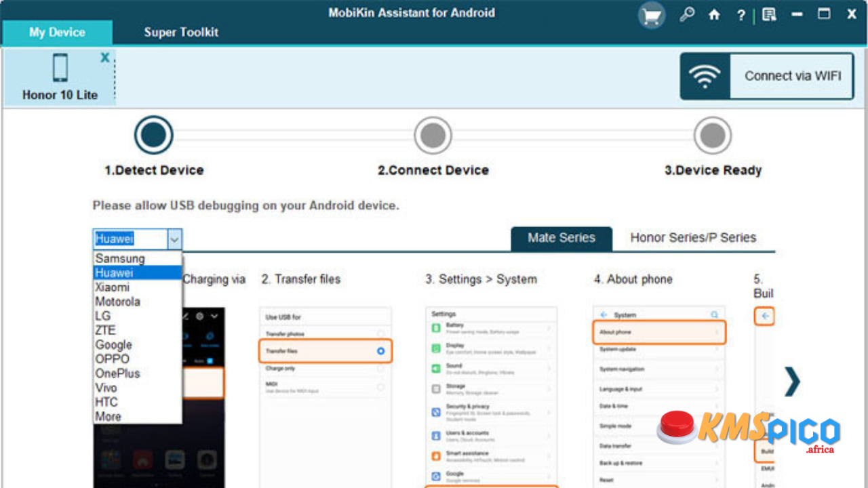
Task: Click the Huawei brand combo box field
Action: (x=130, y=239)
